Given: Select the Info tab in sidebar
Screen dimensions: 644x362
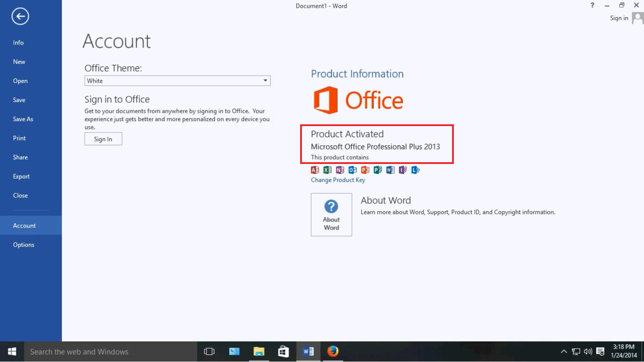Looking at the screenshot, I should point(18,43).
